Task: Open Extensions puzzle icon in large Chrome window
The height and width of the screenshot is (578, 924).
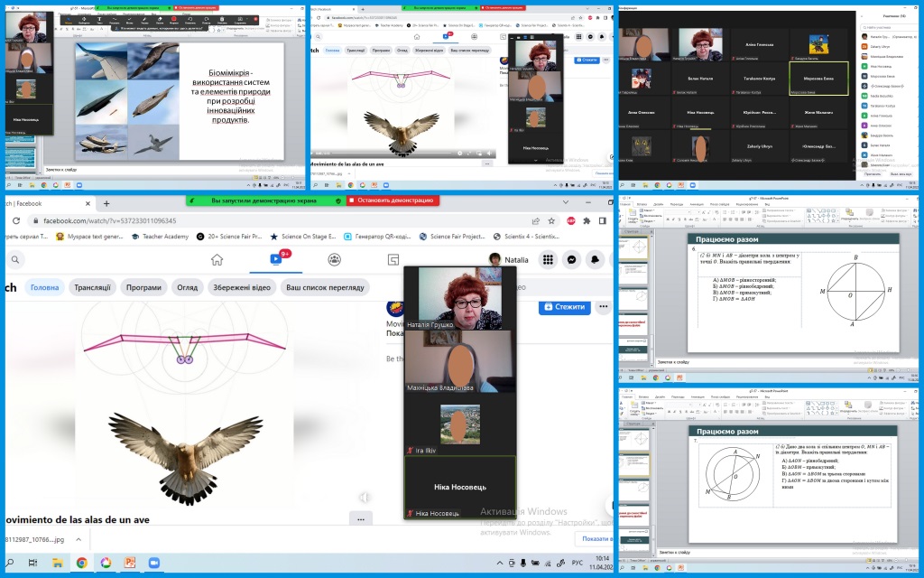Action: (x=587, y=220)
